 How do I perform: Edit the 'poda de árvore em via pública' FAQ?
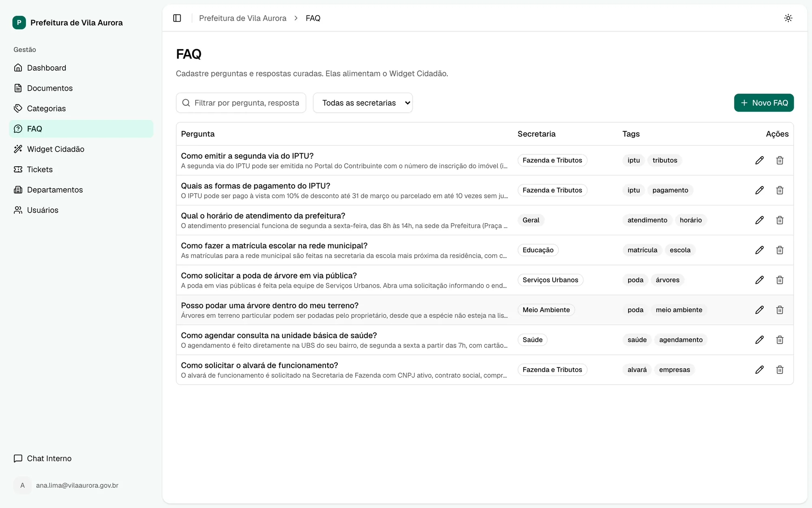coord(759,280)
